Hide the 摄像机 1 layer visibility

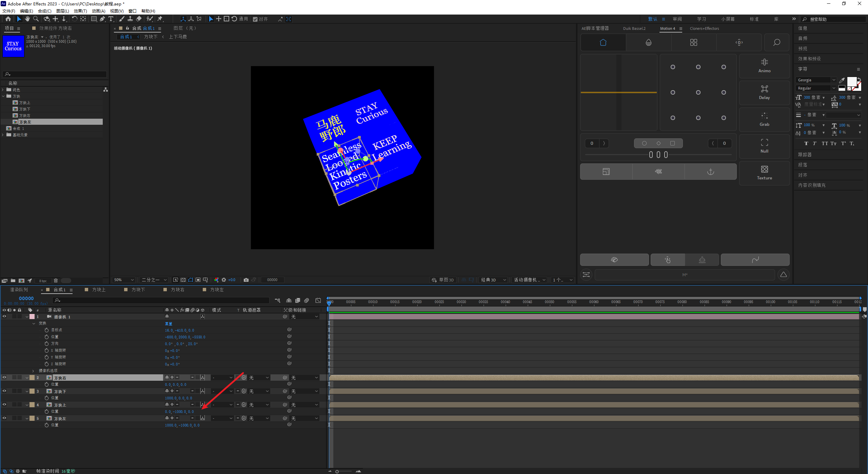click(4, 316)
